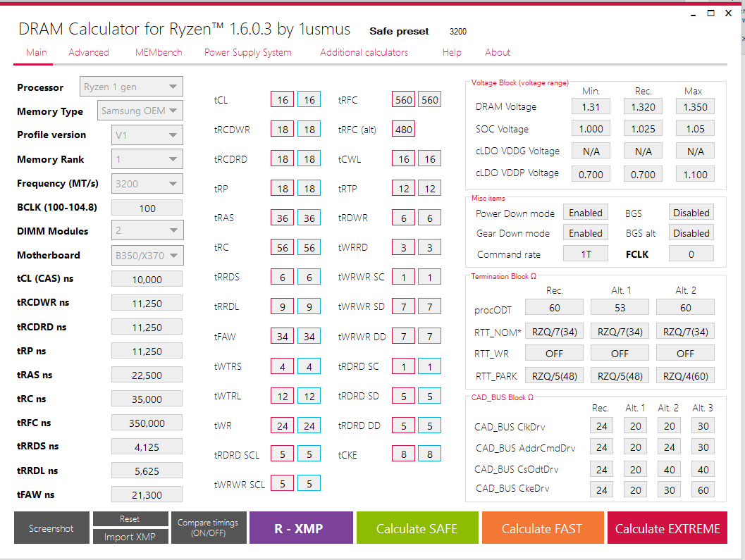The height and width of the screenshot is (560, 745).
Task: Click Gear Down mode Enabled field
Action: 585,232
